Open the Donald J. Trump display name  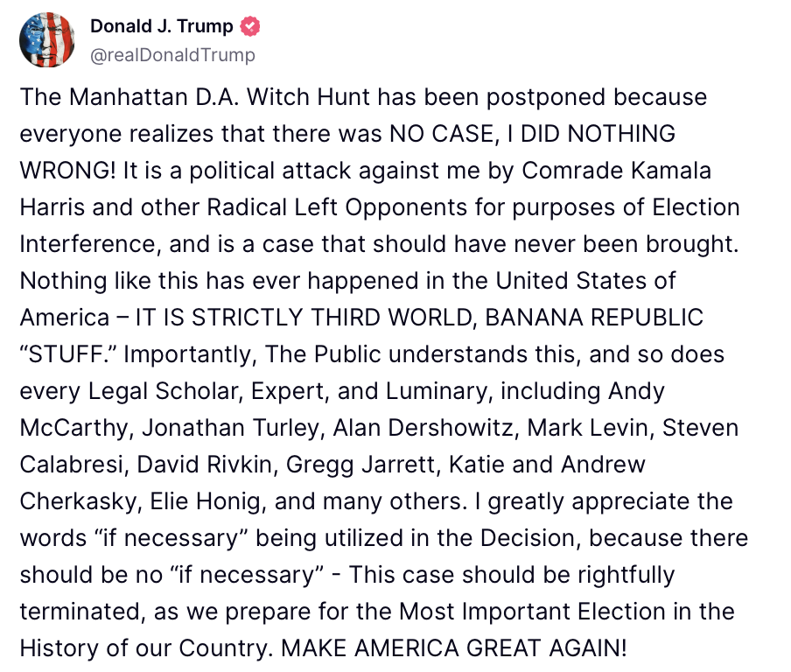[x=161, y=26]
